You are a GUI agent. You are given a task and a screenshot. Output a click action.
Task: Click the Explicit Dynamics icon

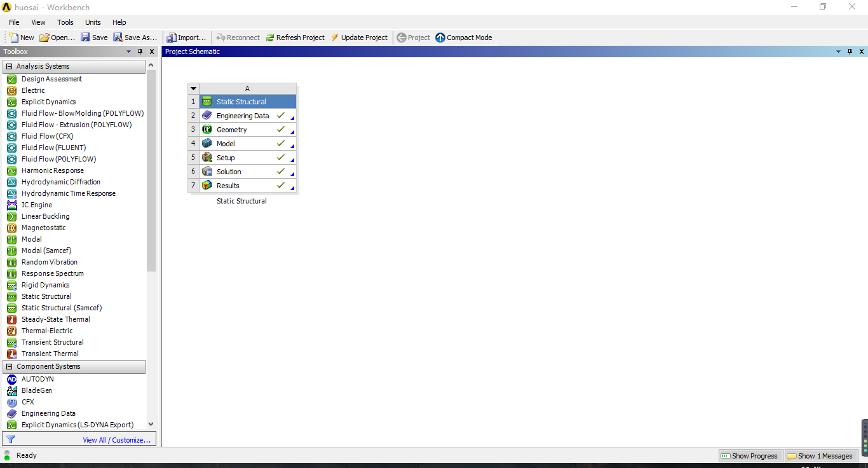[x=11, y=102]
